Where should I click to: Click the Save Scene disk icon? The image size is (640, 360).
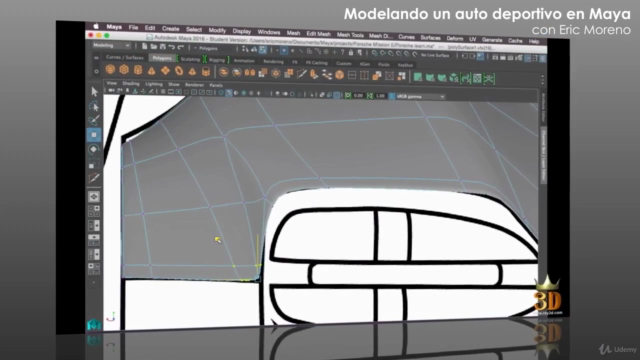click(x=163, y=47)
